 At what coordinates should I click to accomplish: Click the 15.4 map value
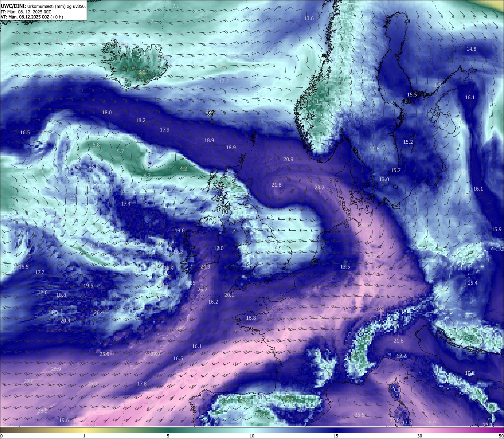pos(472,283)
